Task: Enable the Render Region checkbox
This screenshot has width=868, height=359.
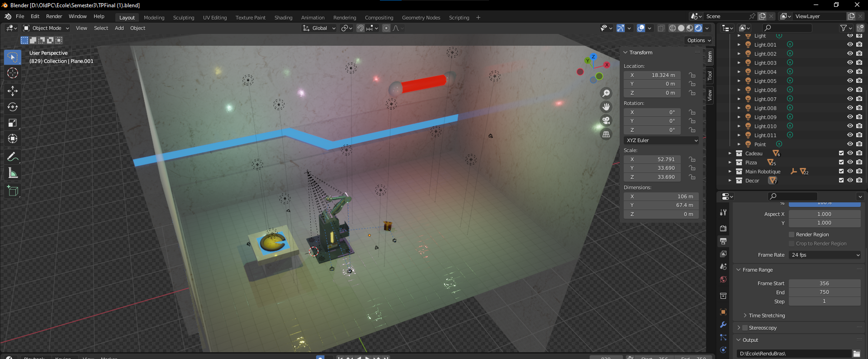Action: pos(792,235)
